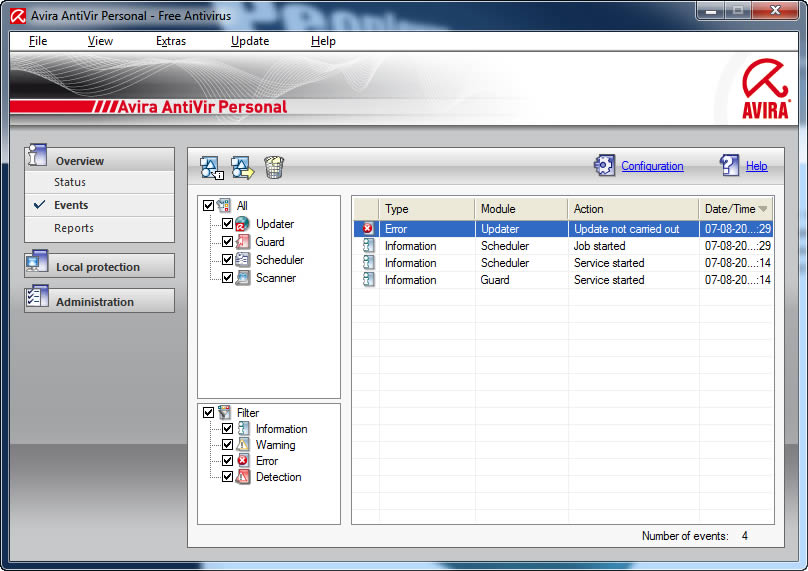This screenshot has width=808, height=571.
Task: Toggle the Scanner module checkbox
Action: click(227, 278)
